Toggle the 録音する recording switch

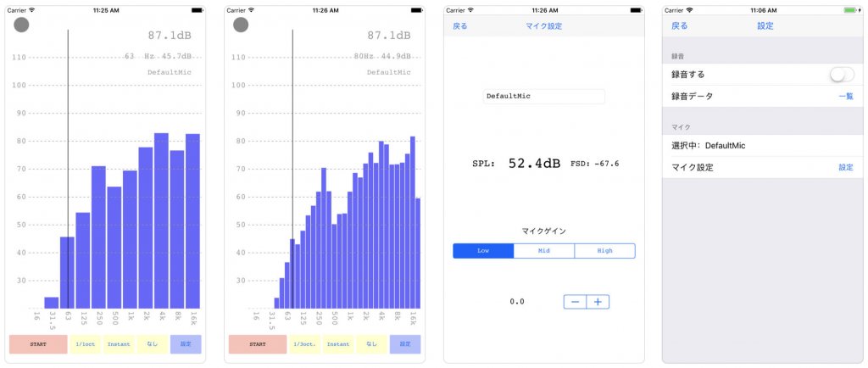click(x=841, y=75)
